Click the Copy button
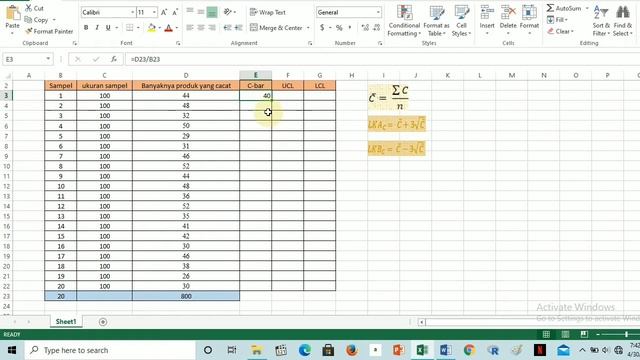The width and height of the screenshot is (640, 360). click(37, 20)
